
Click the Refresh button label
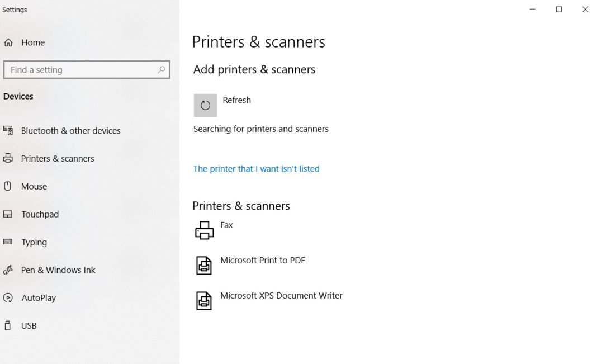236,100
